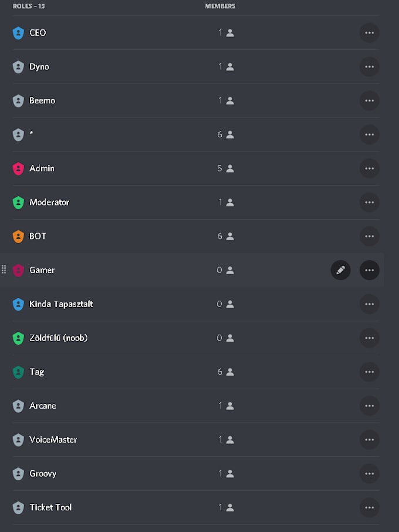399x532 pixels.
Task: Click the BOT role's orange shield icon
Action: (18, 236)
